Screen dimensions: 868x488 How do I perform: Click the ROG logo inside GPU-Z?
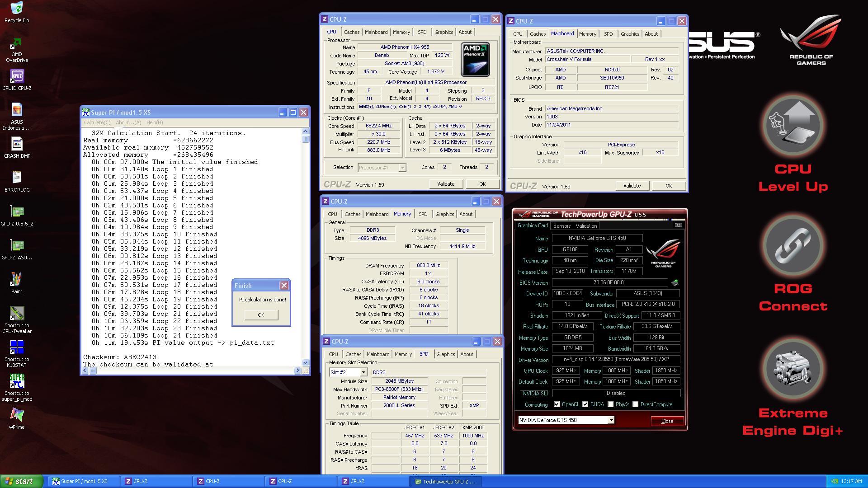tap(663, 253)
